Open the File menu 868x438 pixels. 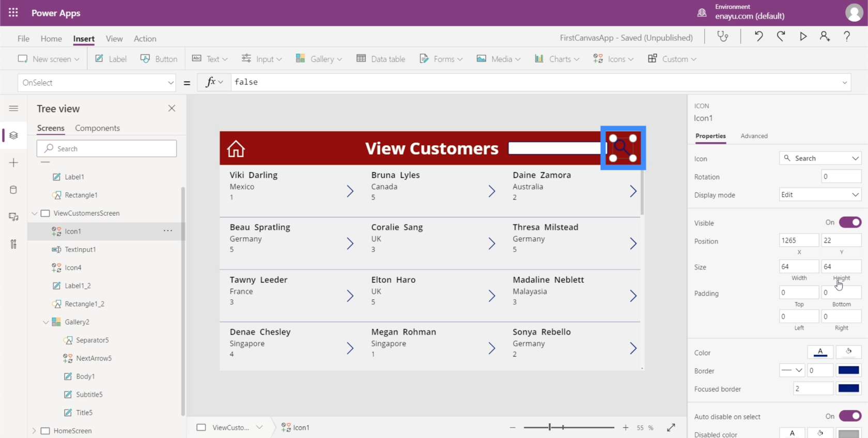point(23,38)
